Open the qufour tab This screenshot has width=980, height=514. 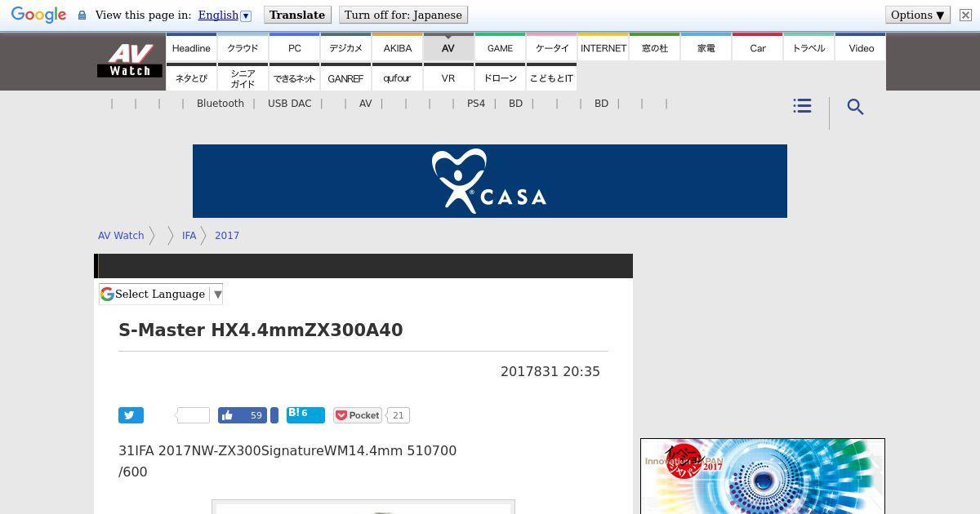397,78
